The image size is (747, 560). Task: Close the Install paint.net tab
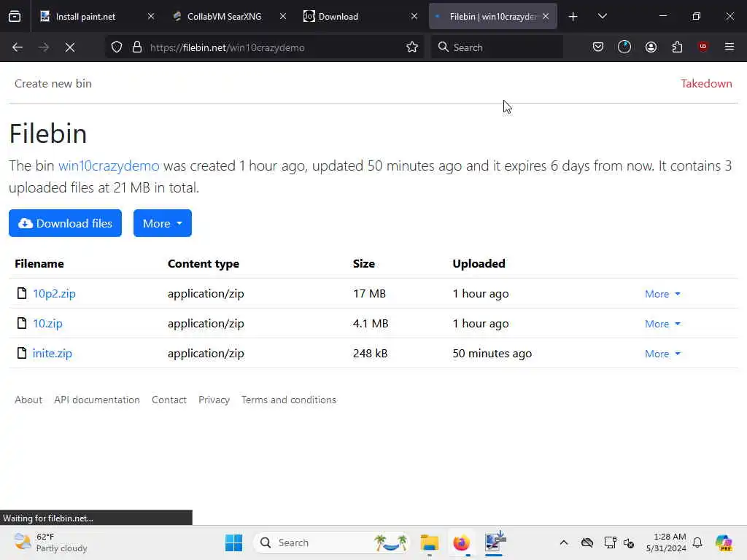[151, 17]
